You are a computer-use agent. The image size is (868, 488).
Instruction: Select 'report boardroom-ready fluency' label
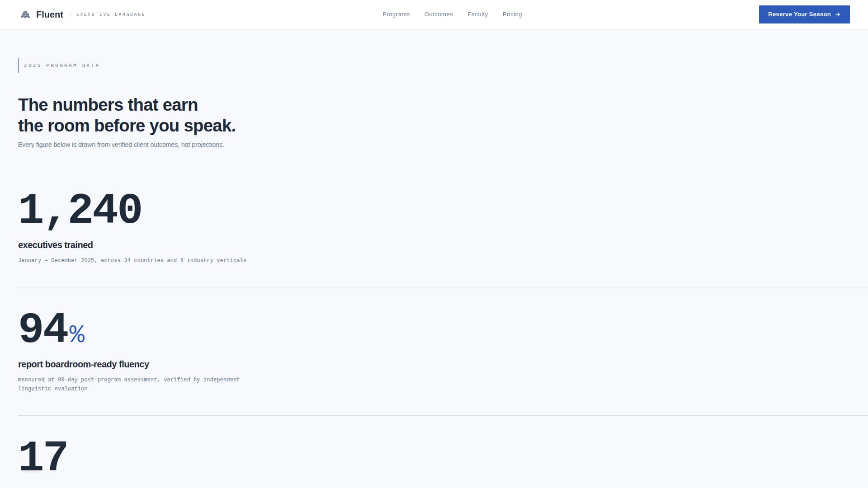tap(84, 364)
